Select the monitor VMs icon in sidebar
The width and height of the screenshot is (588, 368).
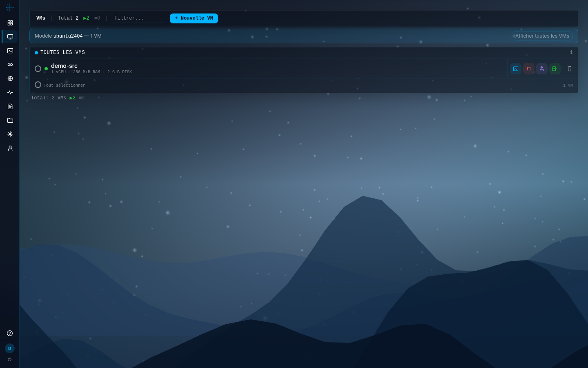[x=10, y=37]
